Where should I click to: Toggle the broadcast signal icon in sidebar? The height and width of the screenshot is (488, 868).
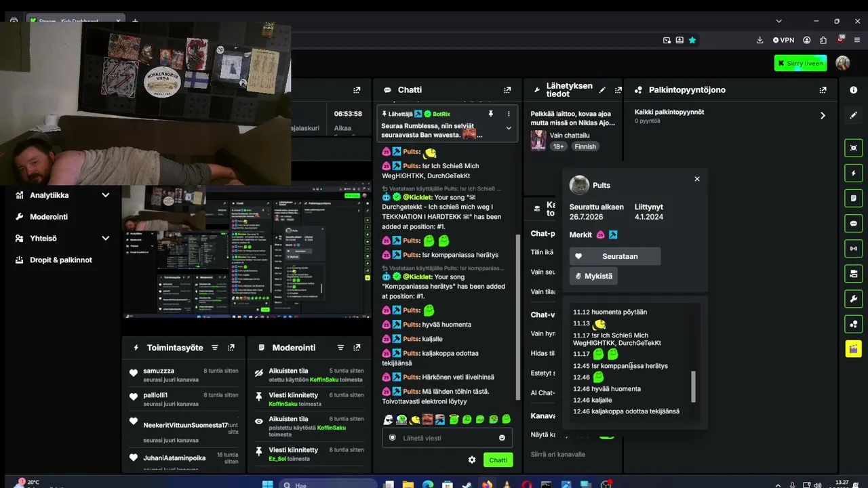coord(853,248)
